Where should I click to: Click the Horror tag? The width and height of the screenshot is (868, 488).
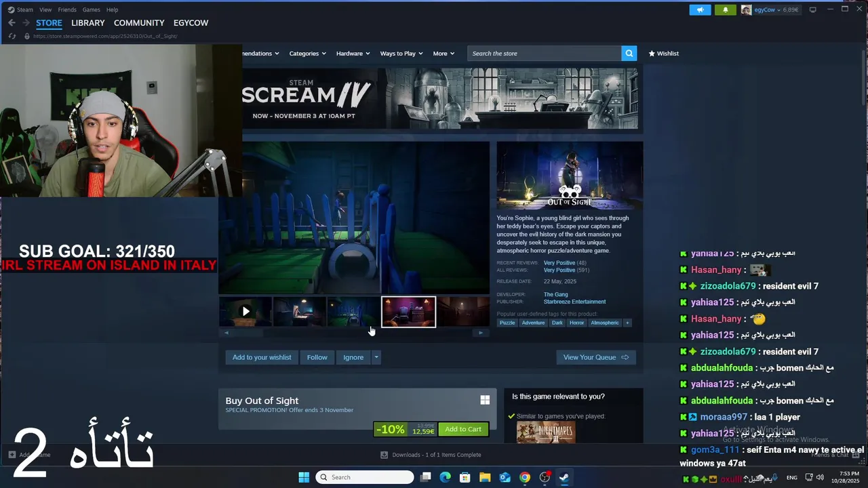tap(576, 323)
